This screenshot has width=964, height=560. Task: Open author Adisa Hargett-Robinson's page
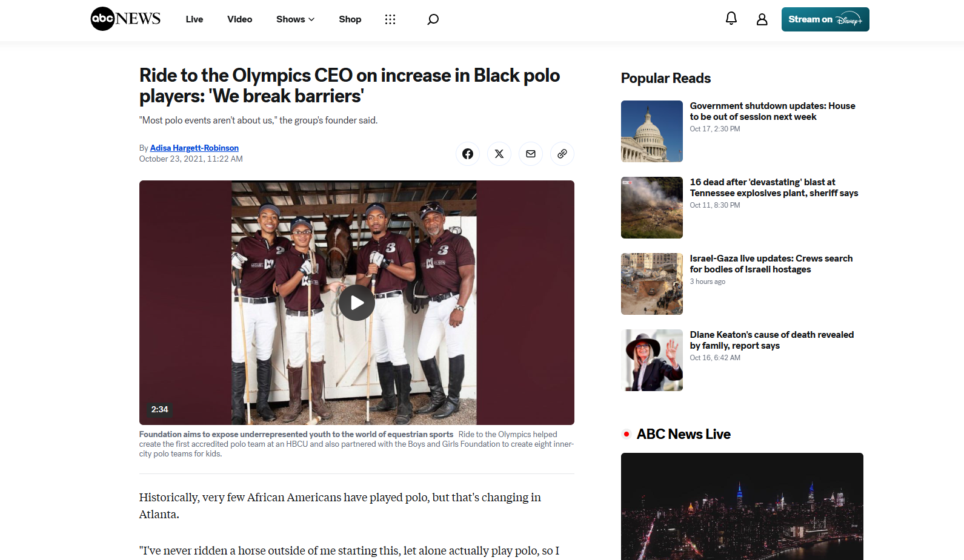(194, 148)
